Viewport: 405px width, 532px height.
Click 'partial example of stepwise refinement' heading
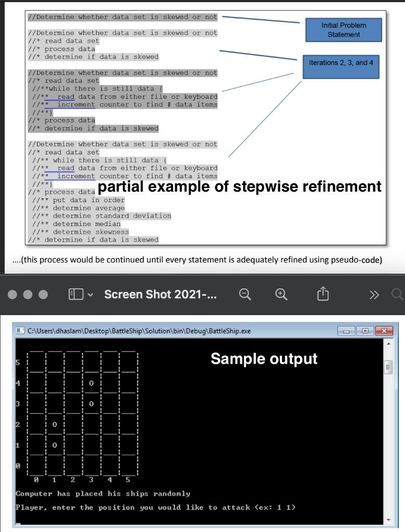[240, 187]
